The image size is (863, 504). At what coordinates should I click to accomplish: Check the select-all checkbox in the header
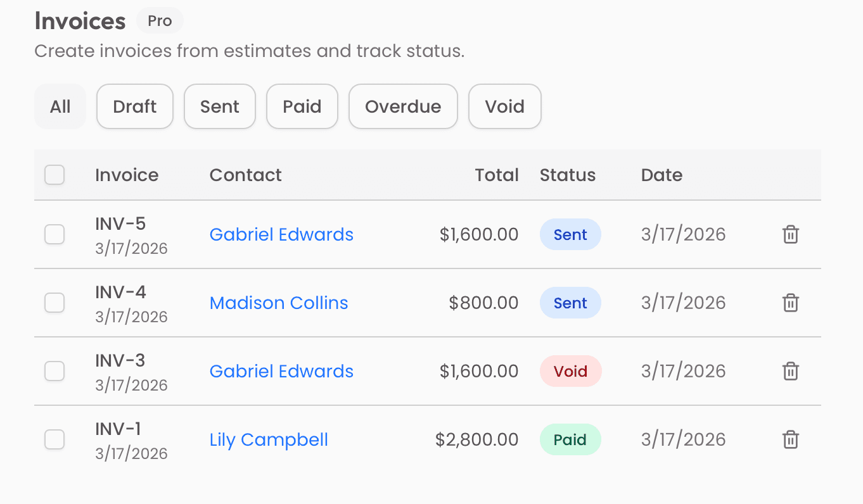(x=54, y=175)
